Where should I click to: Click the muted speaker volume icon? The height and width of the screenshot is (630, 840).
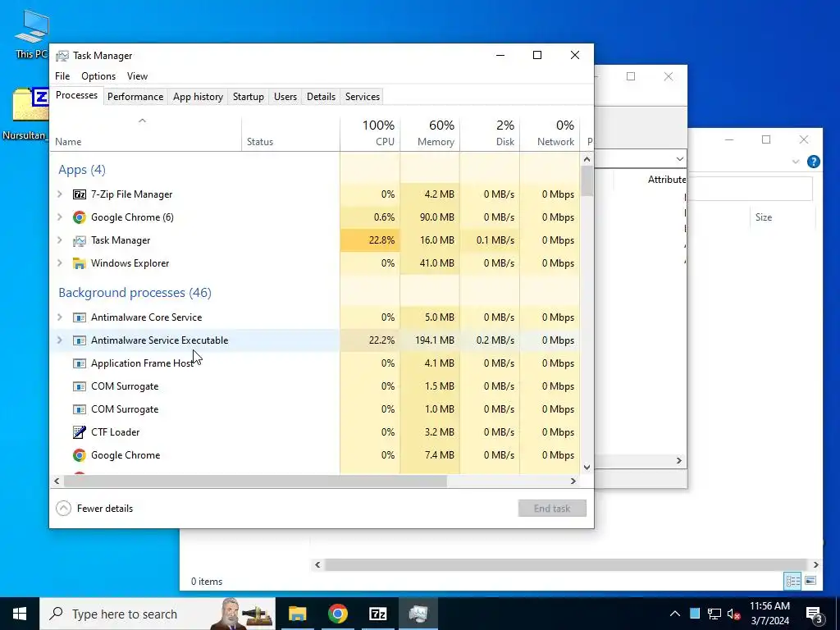click(734, 614)
